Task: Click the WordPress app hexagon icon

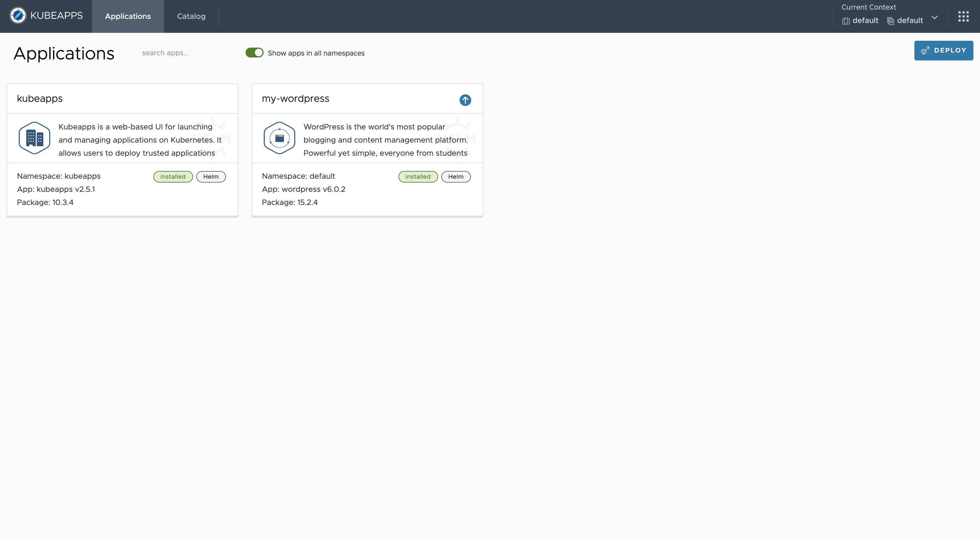Action: click(279, 138)
